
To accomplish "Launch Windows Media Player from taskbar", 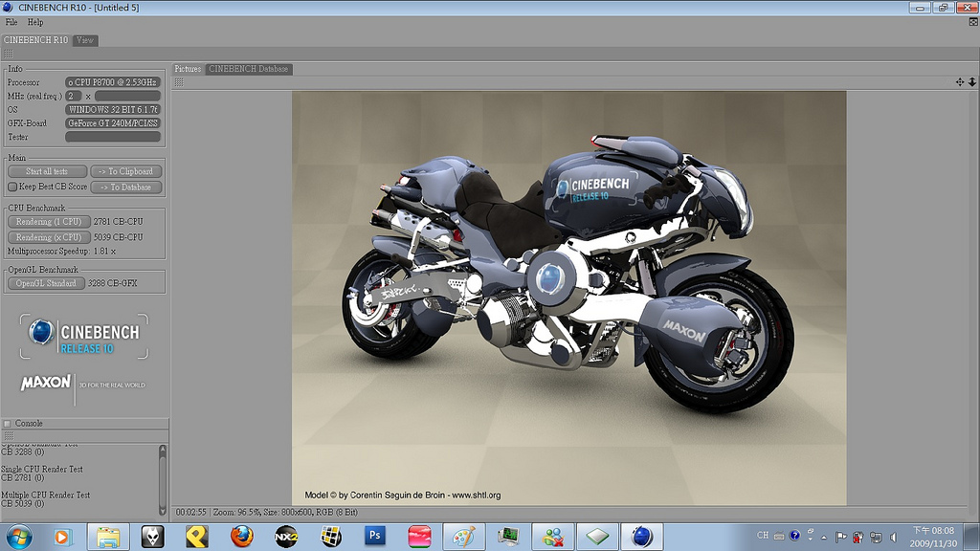I will (62, 537).
